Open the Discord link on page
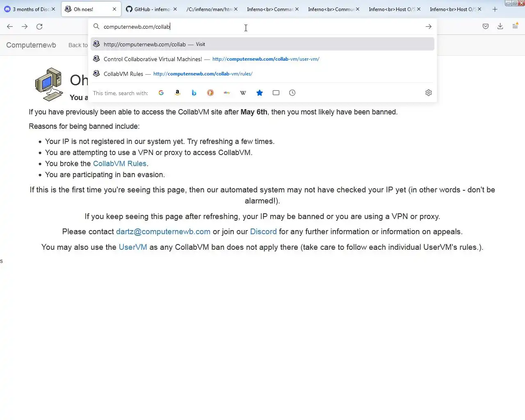525x420 pixels. point(263,232)
